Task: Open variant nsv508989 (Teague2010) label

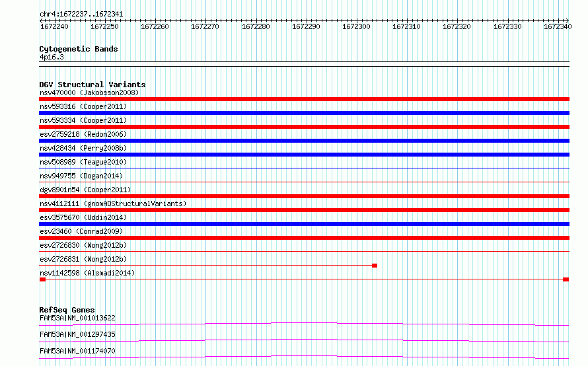Action: pyautogui.click(x=83, y=162)
